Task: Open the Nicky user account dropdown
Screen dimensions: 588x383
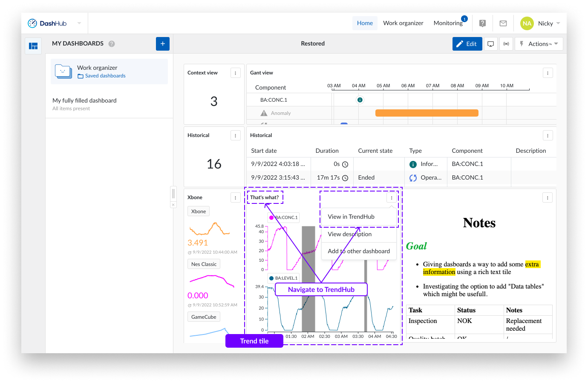Action: 545,23
